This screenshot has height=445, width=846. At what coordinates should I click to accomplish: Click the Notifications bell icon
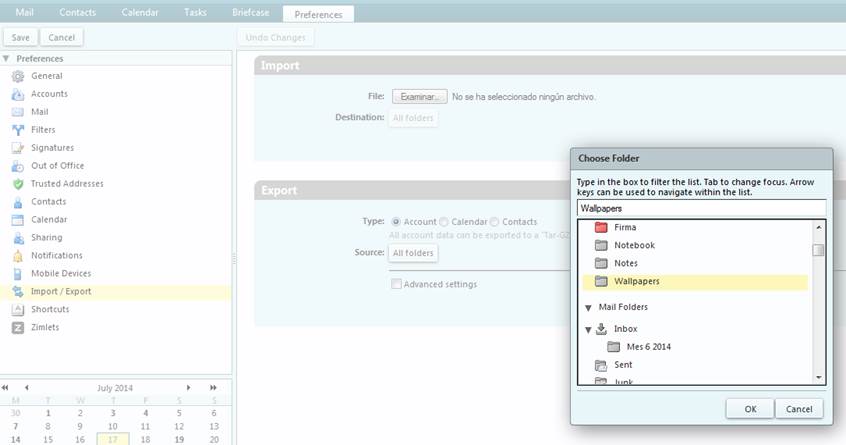[x=18, y=256]
